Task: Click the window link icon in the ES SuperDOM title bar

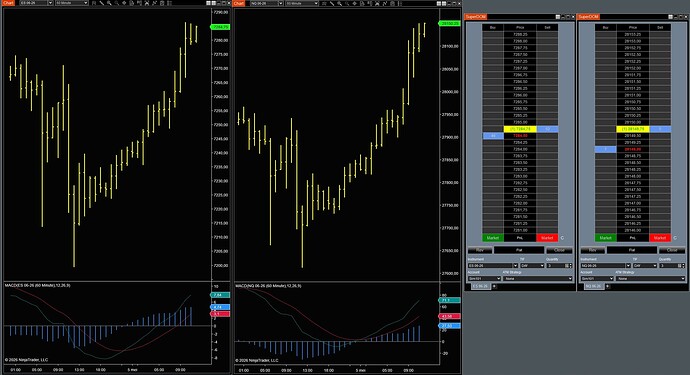Action: pos(558,17)
